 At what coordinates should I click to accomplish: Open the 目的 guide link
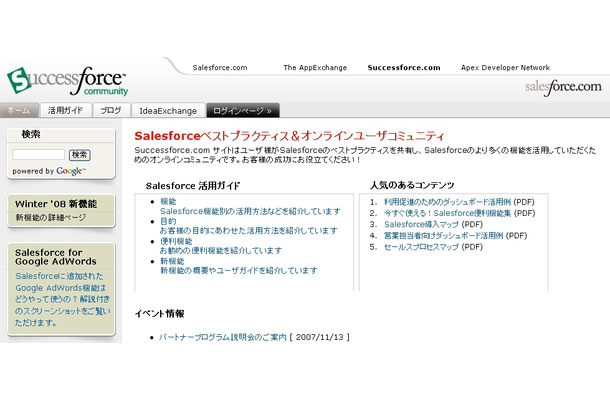(168, 221)
